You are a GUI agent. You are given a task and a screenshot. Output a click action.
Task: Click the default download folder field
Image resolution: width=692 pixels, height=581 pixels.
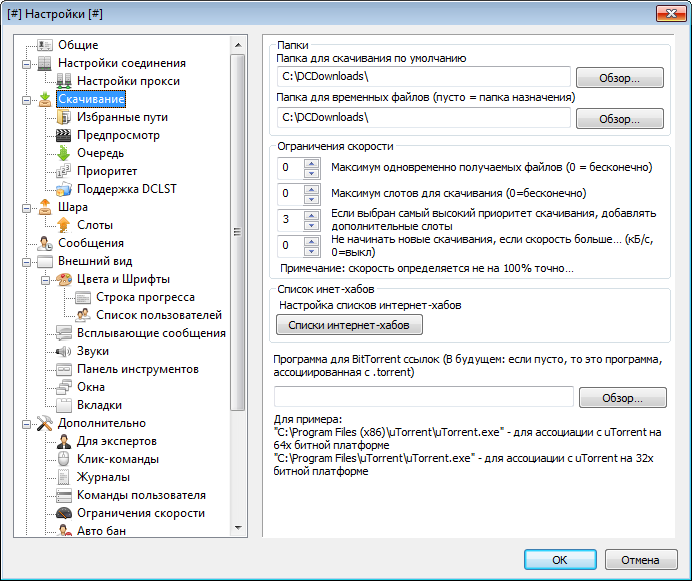(x=424, y=77)
